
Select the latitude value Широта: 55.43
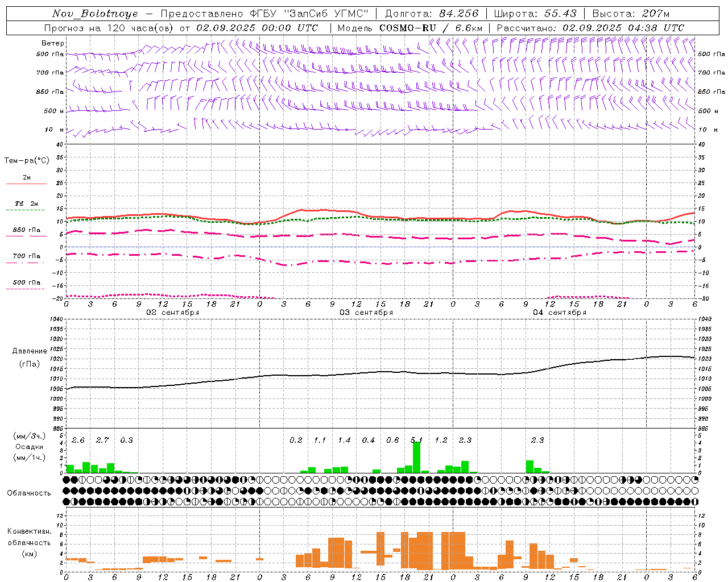535,14
